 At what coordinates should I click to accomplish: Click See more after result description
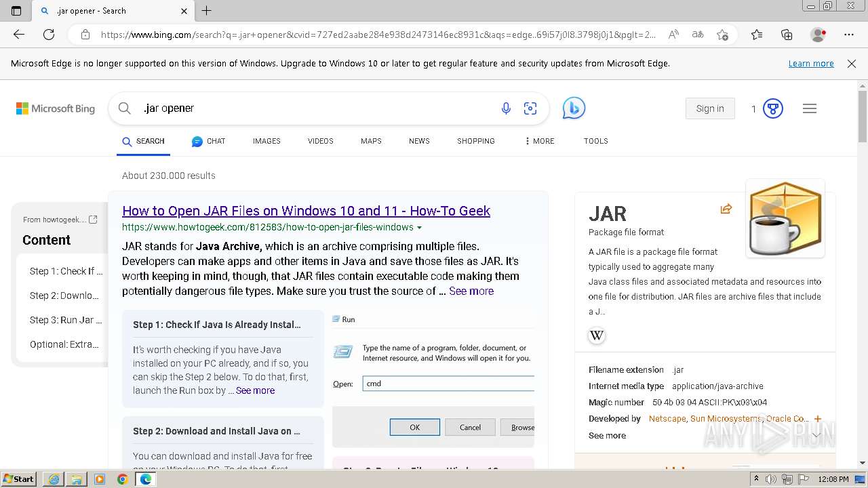(471, 291)
